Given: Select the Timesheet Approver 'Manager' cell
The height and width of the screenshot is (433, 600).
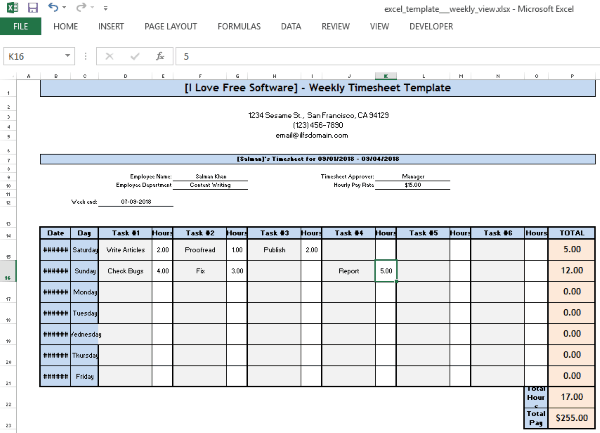Looking at the screenshot, I should 412,176.
